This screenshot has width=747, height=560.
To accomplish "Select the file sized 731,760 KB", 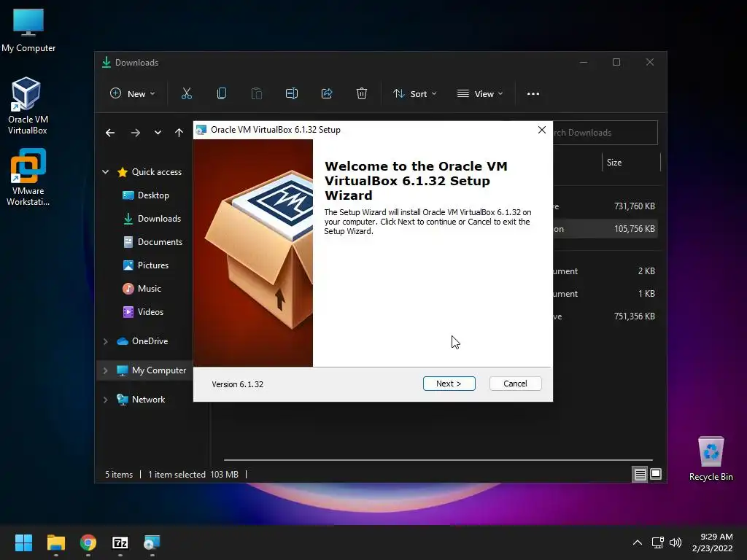I will point(605,206).
